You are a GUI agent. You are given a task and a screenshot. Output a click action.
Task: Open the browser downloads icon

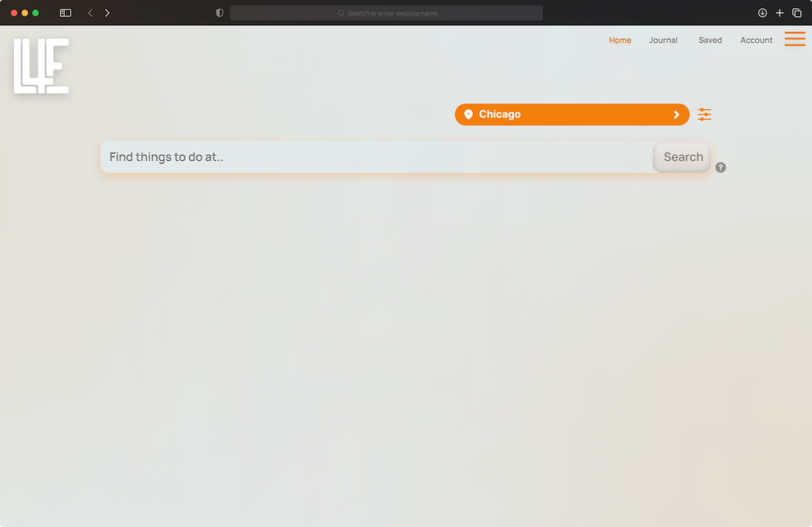tap(763, 13)
